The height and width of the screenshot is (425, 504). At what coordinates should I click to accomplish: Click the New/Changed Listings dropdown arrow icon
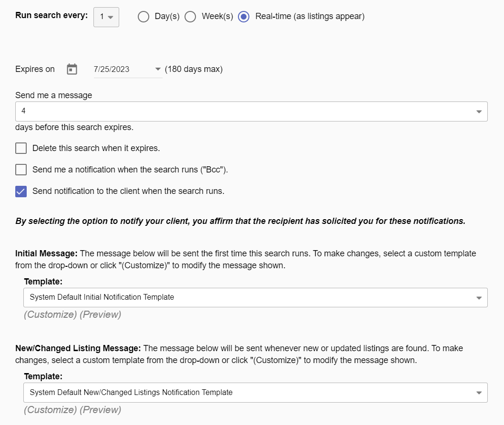[479, 393]
